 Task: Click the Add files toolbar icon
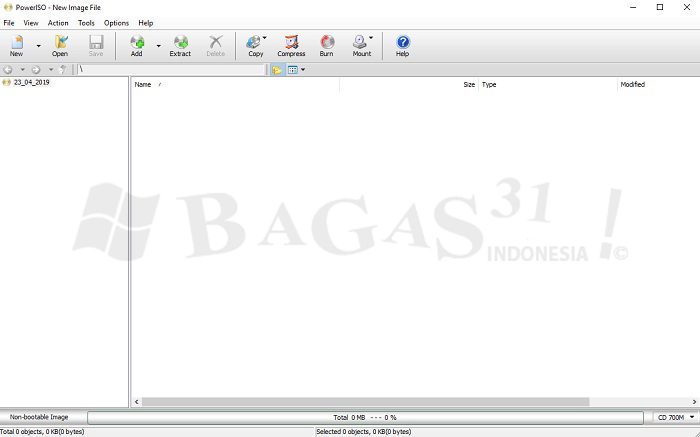[137, 46]
